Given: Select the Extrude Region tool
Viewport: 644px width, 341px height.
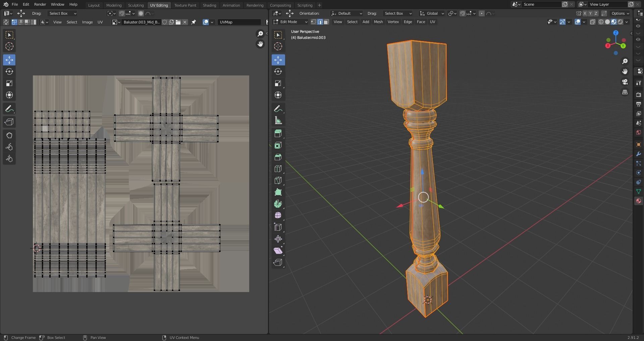Looking at the screenshot, I should click(278, 133).
